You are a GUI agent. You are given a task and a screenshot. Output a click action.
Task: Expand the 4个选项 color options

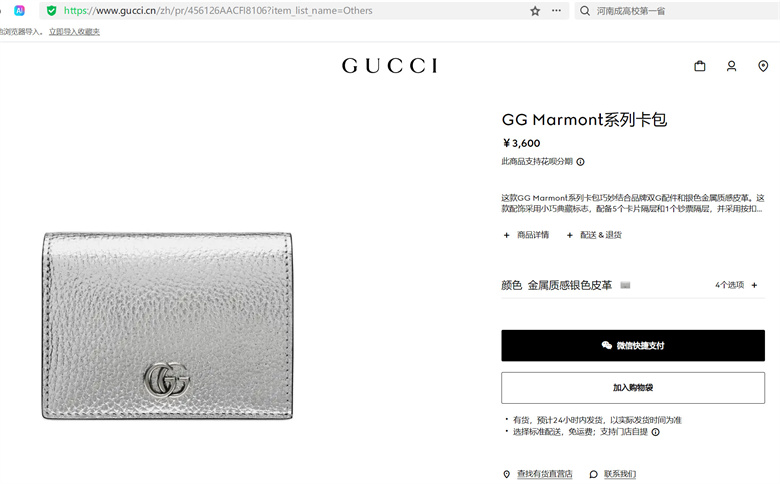click(736, 285)
